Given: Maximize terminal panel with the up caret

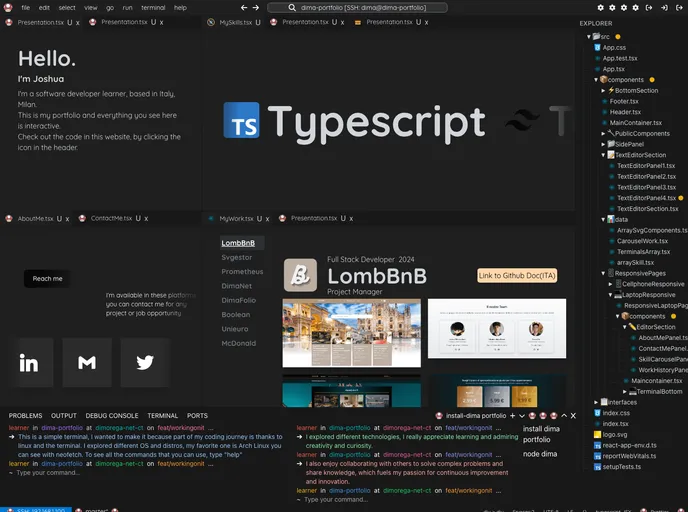Looking at the screenshot, I should click(x=564, y=415).
